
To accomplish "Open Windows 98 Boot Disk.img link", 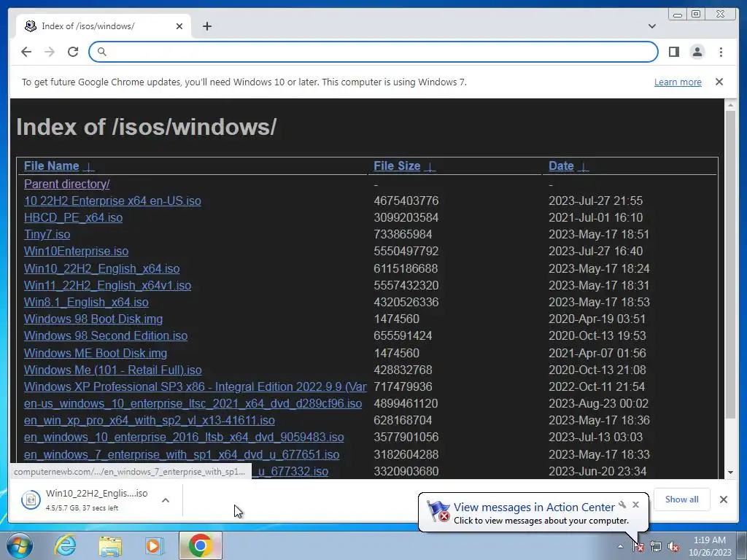I will tap(93, 319).
